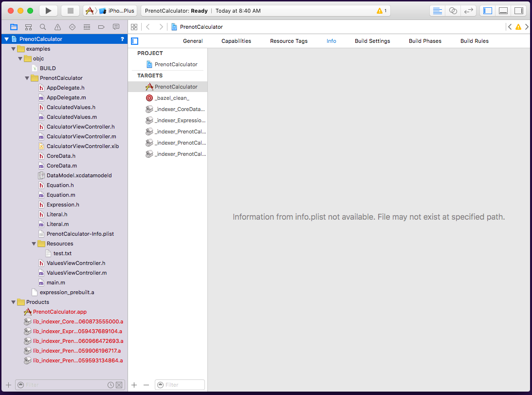Run the project with Play button
Image resolution: width=532 pixels, height=395 pixels.
pos(48,11)
